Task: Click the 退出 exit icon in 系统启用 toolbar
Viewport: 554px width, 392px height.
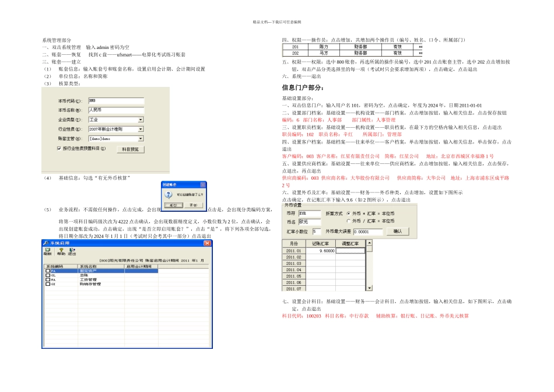Action: tap(72, 251)
